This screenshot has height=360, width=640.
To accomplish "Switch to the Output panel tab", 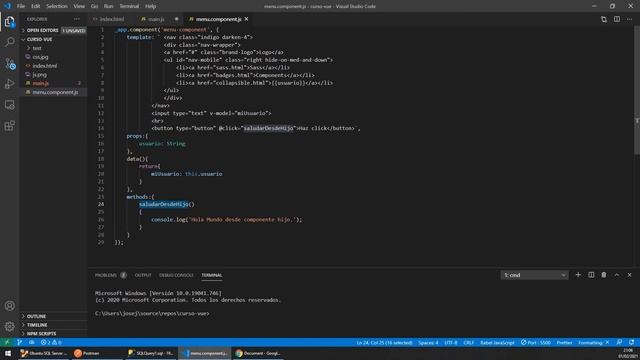I will click(143, 275).
